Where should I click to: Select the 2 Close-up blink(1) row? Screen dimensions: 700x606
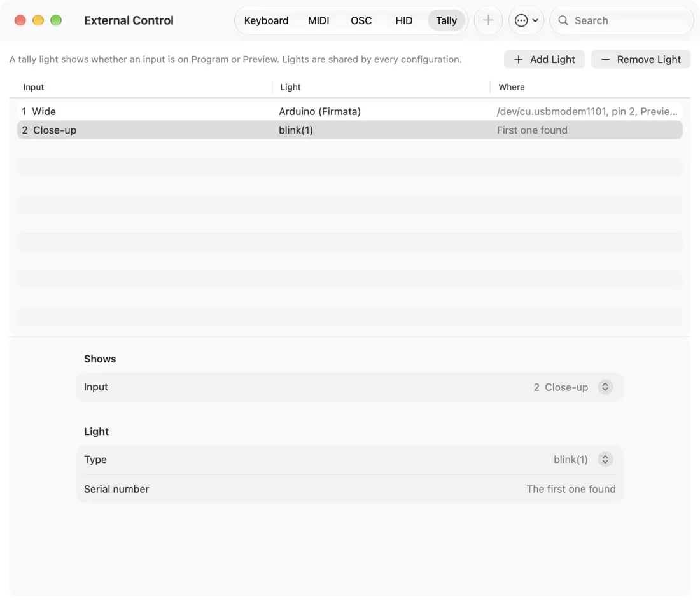click(350, 130)
